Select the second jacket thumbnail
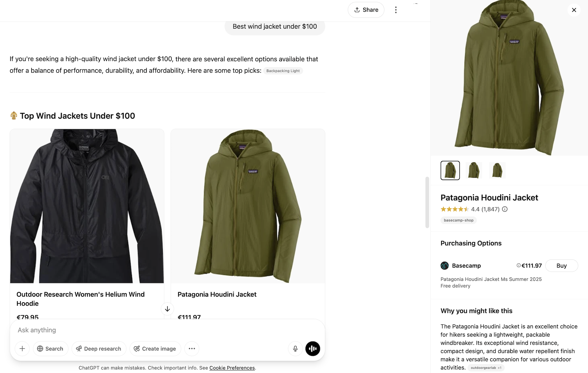Image resolution: width=588 pixels, height=373 pixels. [474, 170]
